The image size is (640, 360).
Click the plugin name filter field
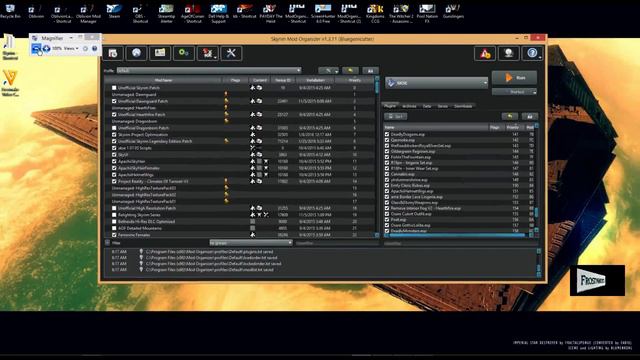pyautogui.click(x=461, y=244)
